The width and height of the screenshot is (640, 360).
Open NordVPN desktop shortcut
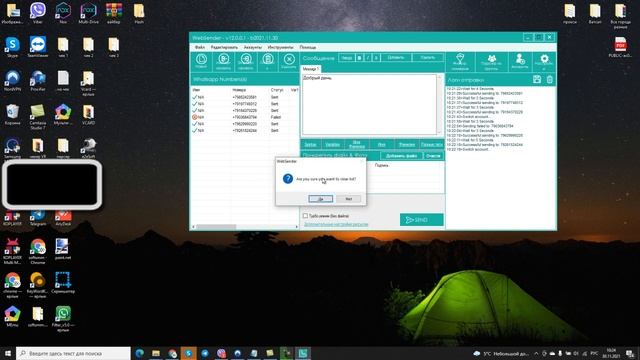(x=12, y=80)
